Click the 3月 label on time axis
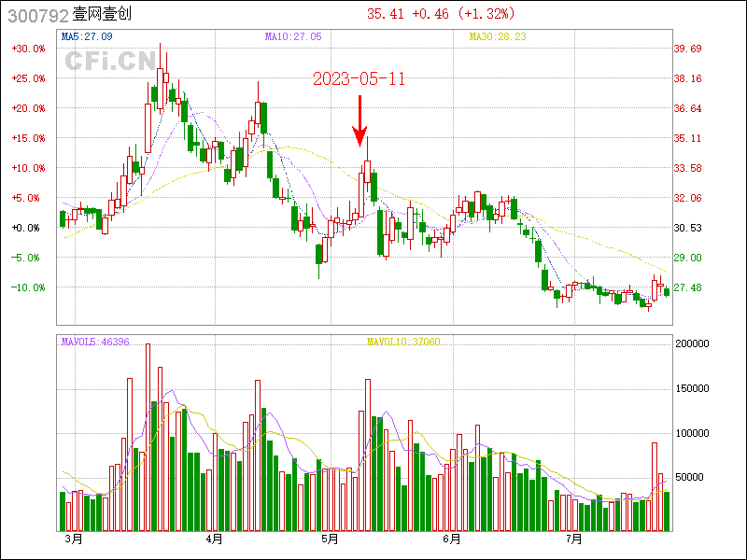747x560 pixels. (73, 539)
